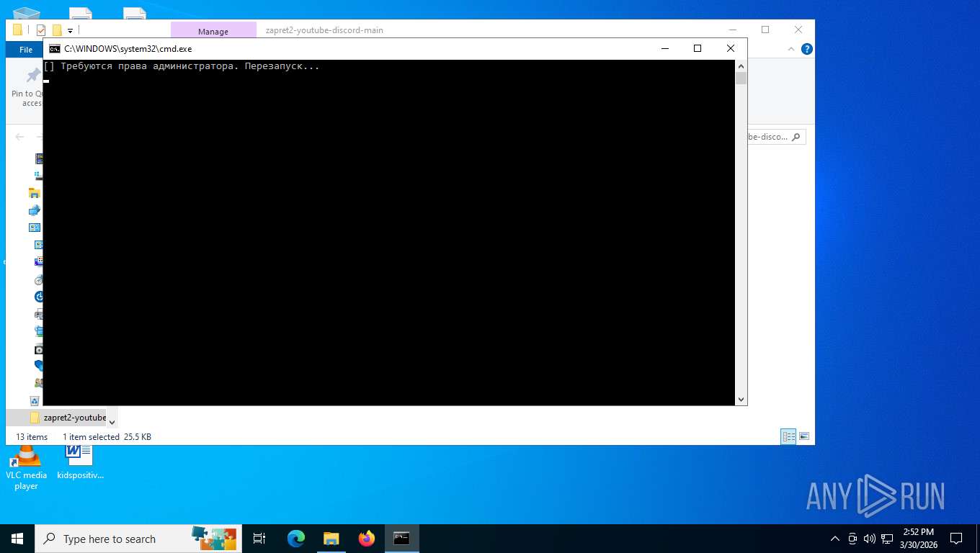Minimize the Explorer window
The image size is (980, 553).
click(732, 30)
